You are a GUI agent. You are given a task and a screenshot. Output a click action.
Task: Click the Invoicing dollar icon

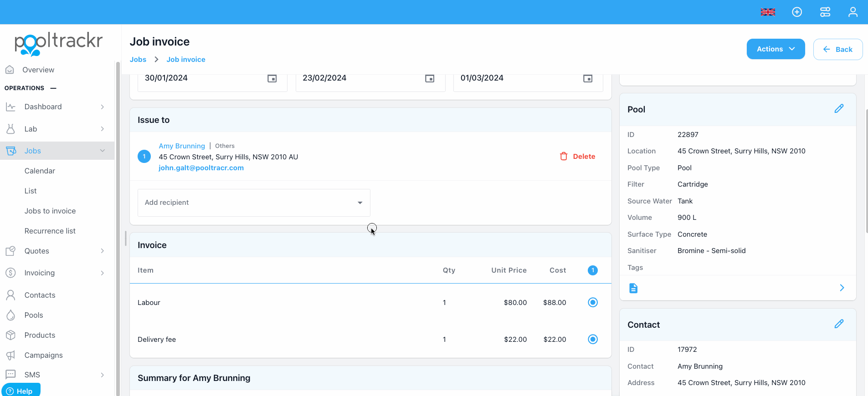[x=10, y=273]
